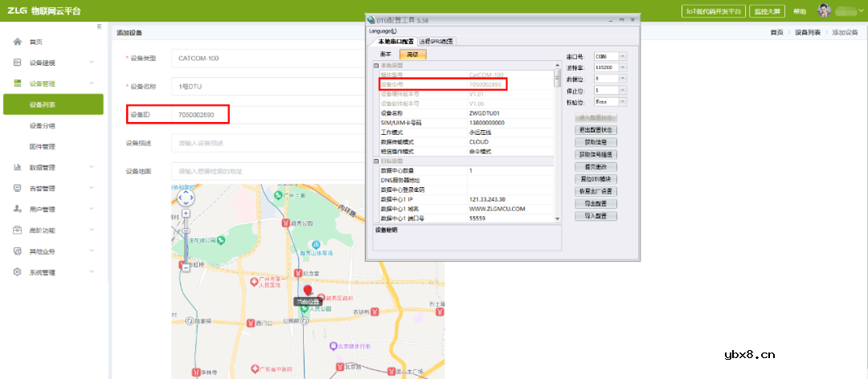Click the 恢复出厂设置 button
The height and width of the screenshot is (379, 868).
click(x=596, y=191)
